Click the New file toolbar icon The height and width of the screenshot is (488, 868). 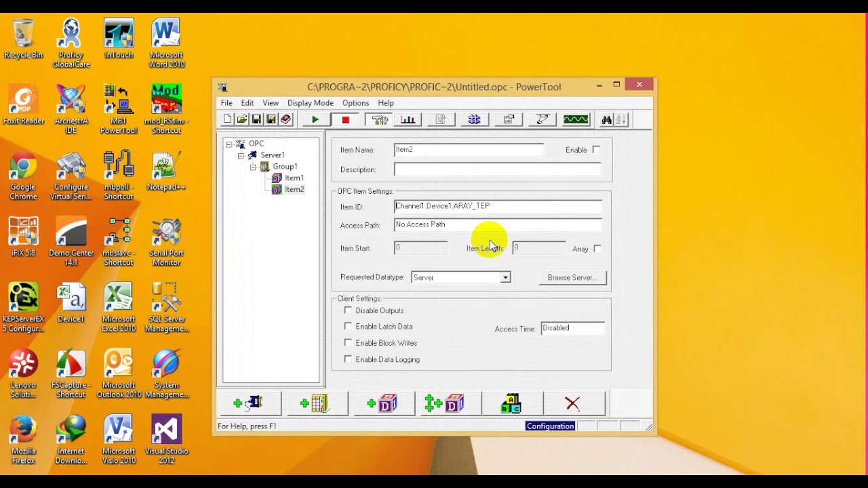(x=227, y=119)
